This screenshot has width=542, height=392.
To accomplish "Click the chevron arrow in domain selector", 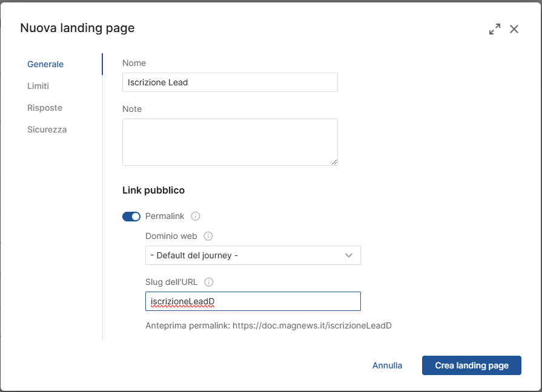I will 349,255.
